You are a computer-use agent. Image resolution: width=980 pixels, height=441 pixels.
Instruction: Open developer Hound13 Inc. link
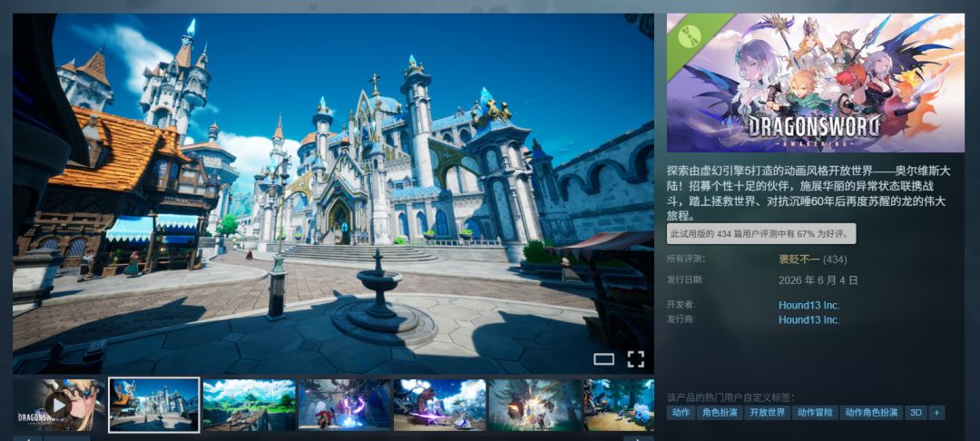(808, 306)
